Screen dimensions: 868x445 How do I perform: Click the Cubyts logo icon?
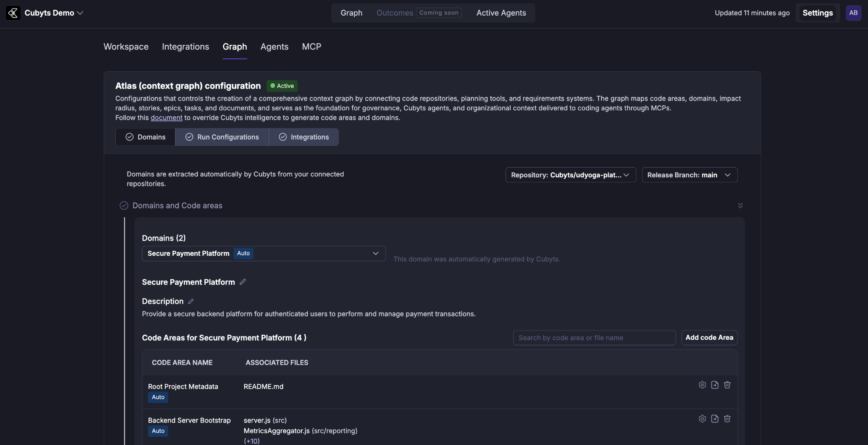(x=13, y=13)
